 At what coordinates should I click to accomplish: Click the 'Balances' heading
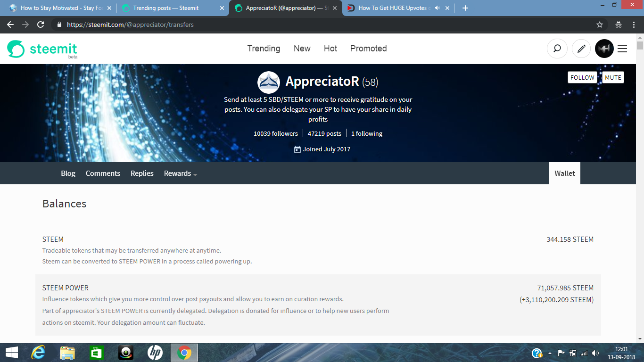coord(65,204)
